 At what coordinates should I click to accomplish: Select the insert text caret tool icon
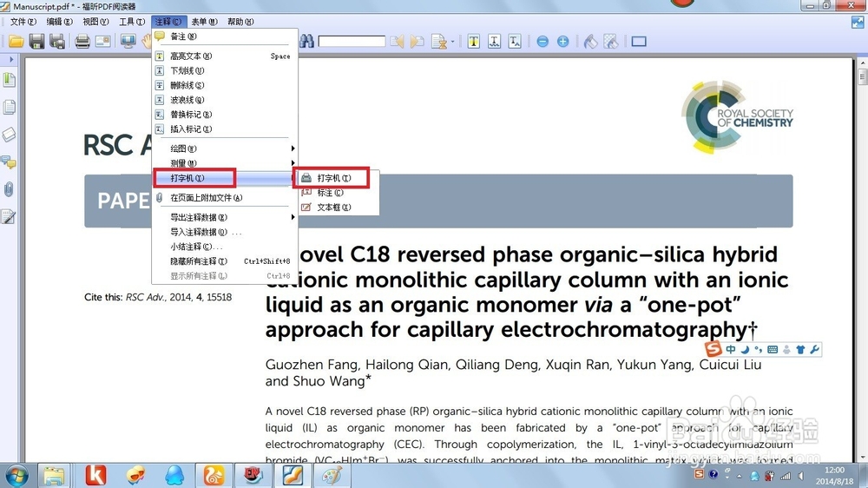(x=515, y=42)
